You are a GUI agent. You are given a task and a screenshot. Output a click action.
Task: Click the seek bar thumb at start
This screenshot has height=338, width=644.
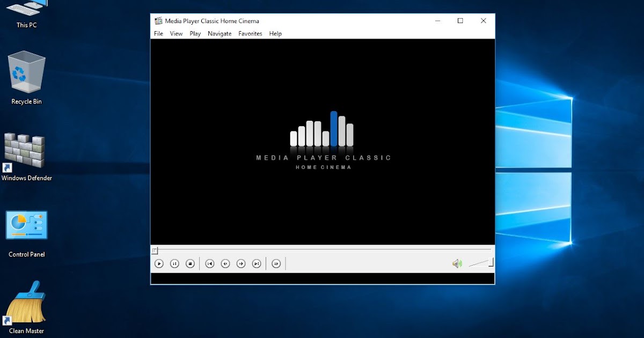coord(155,251)
